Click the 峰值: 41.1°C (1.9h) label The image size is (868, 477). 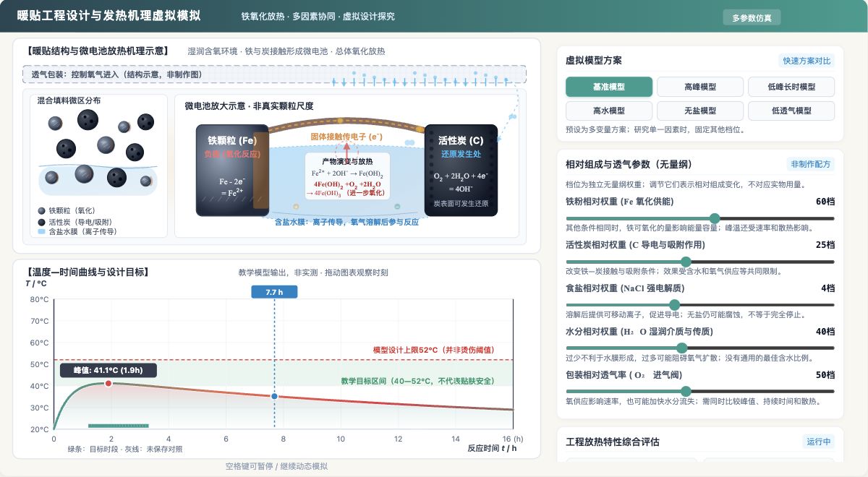coord(109,370)
